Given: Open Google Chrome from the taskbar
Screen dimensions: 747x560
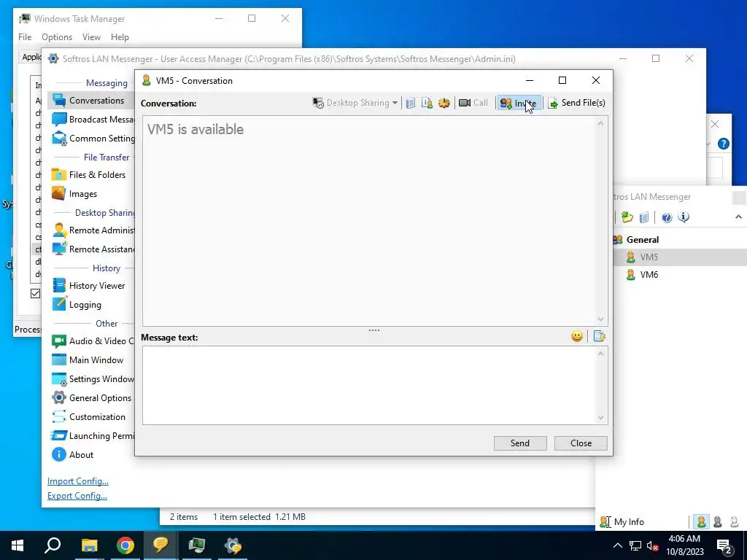Looking at the screenshot, I should tap(125, 545).
